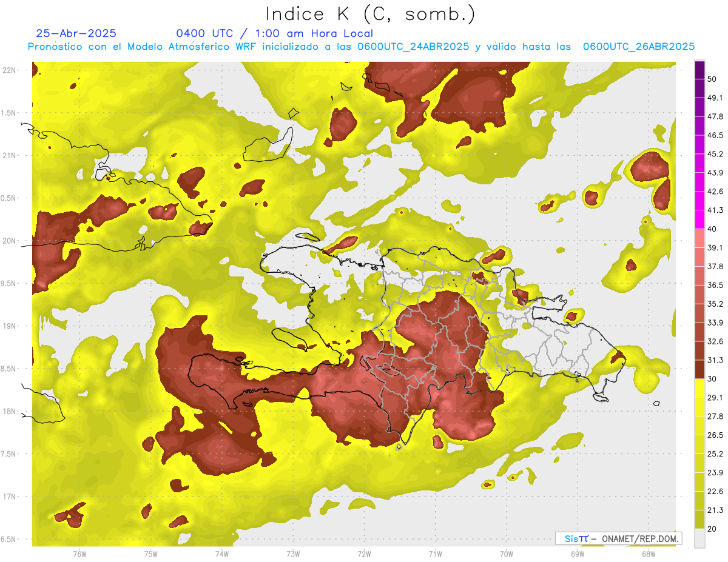This screenshot has width=728, height=562.
Task: Click the colorbar value '50'
Action: point(712,79)
